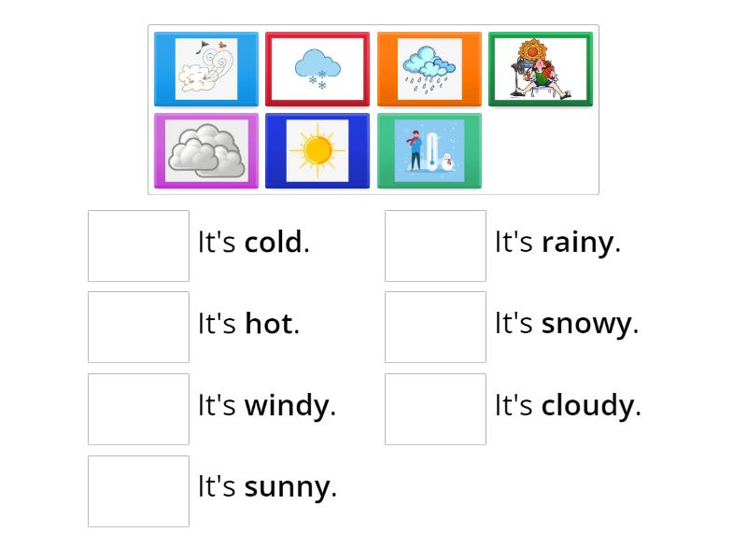Select the grey clouds picture tile

point(205,149)
